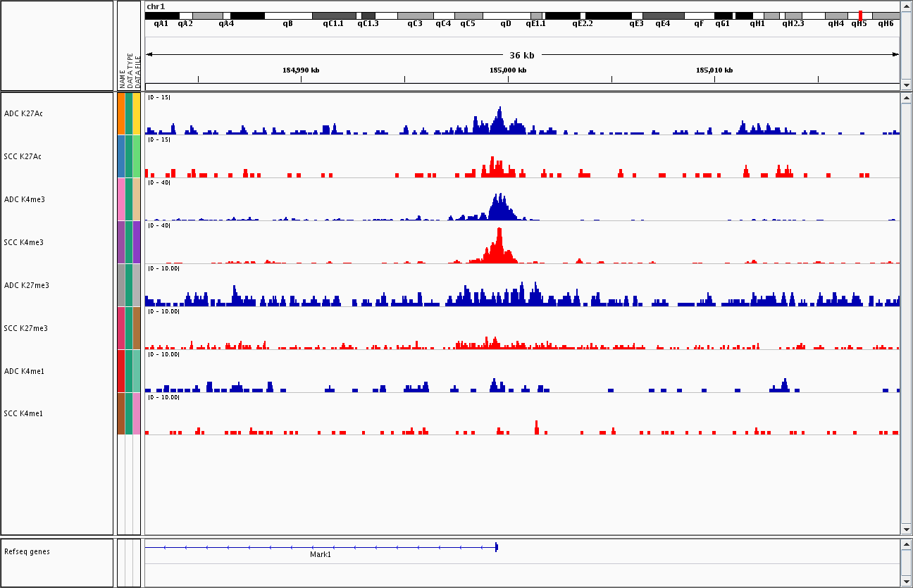Click the 185,000 kb position on the ruler
The width and height of the screenshot is (913, 588).
point(508,78)
